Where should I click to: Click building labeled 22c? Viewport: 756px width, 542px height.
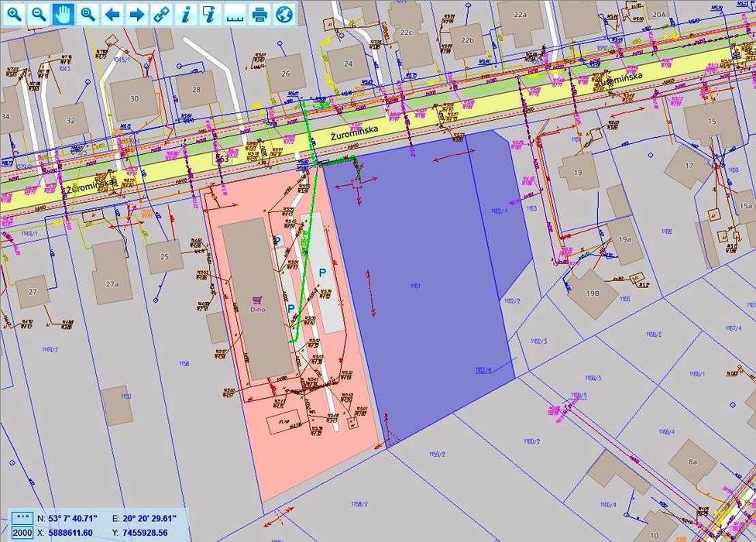406,33
